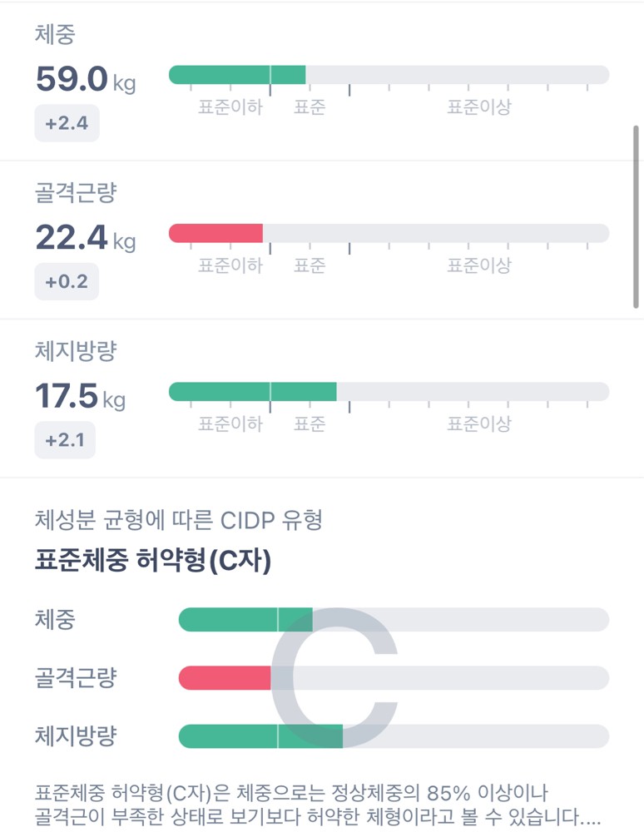Viewport: 644px width, 832px height.
Task: Click 표준 label under the body fat bar
Action: pos(310,423)
